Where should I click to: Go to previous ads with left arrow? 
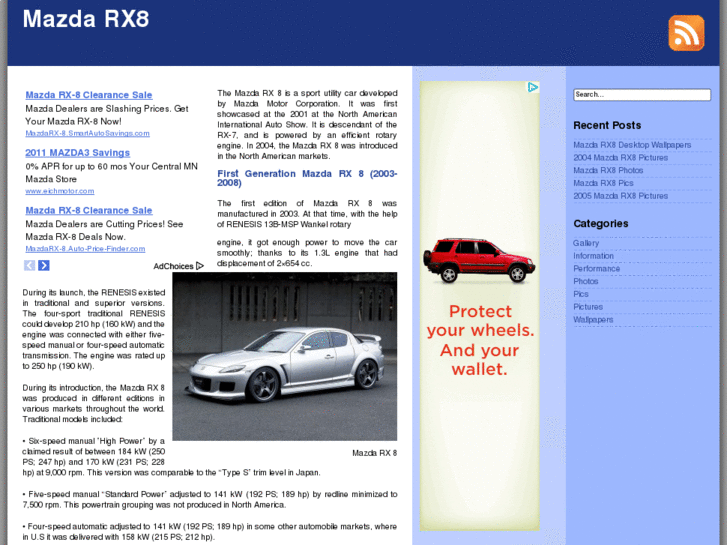29,265
